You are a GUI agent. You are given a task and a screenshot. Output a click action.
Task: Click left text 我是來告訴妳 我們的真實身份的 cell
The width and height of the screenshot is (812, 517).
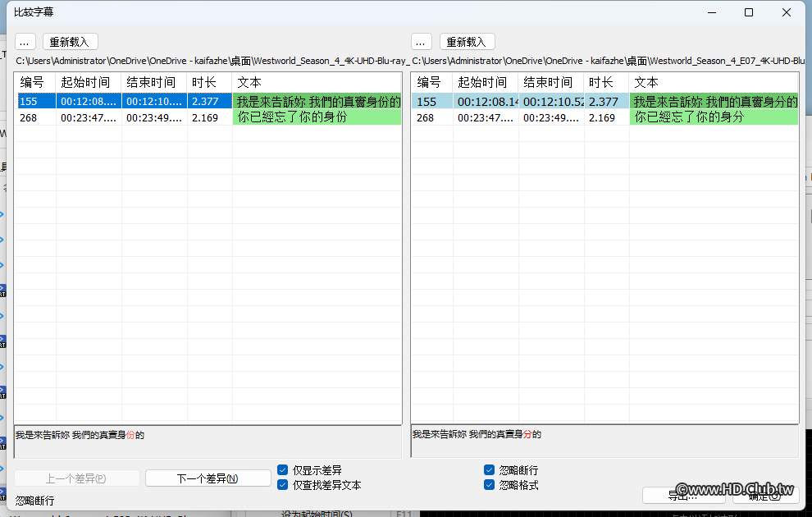tap(317, 102)
